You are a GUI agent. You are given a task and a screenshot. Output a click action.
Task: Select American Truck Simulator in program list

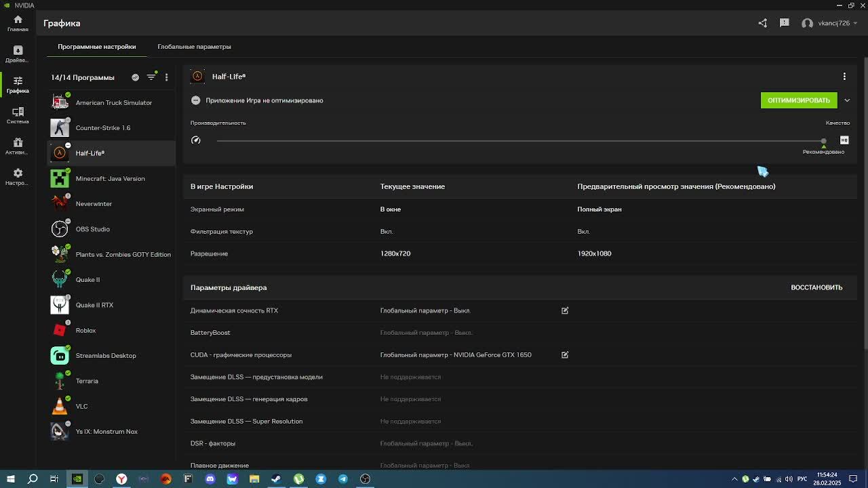tap(112, 103)
